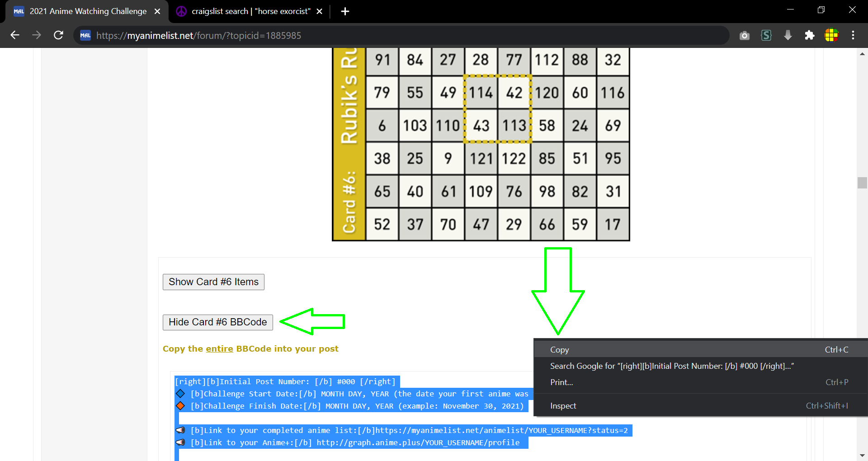Image resolution: width=868 pixels, height=461 pixels.
Task: Close the 2021 Anime Watching Challenge tab
Action: (x=157, y=11)
